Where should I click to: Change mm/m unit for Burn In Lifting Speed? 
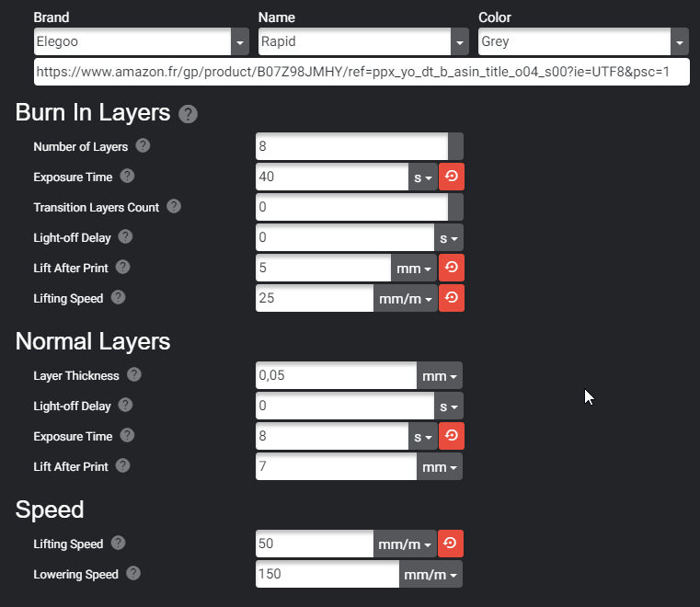pyautogui.click(x=406, y=298)
